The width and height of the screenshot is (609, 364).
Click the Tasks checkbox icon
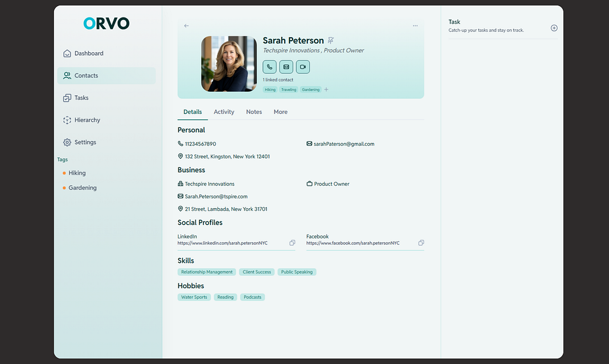tap(67, 98)
